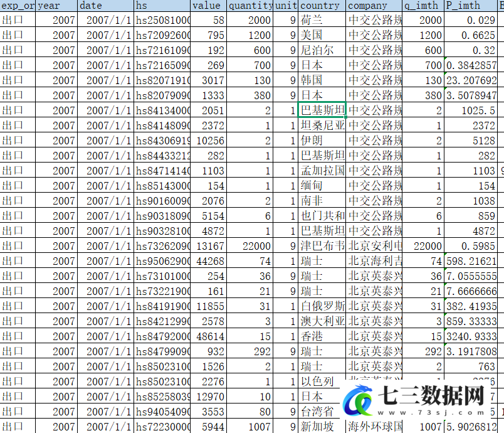Viewport: 504px width, 433px height.
Task: Click the country cell 白俄罗斯
Action: pos(322,306)
